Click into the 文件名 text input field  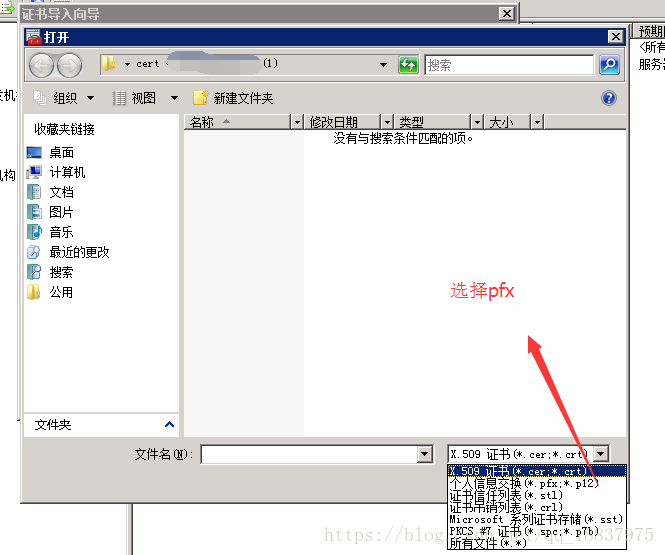308,454
